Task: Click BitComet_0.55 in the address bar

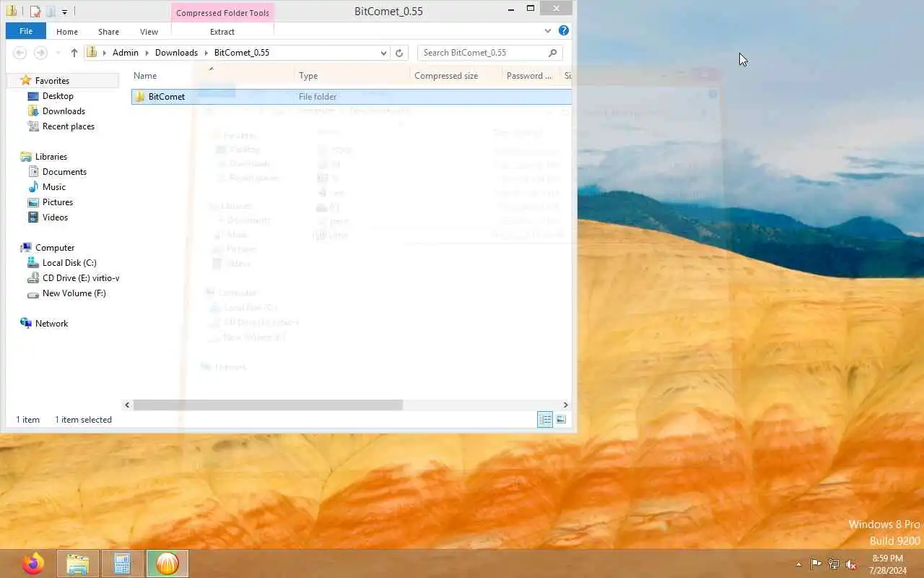Action: [x=242, y=53]
